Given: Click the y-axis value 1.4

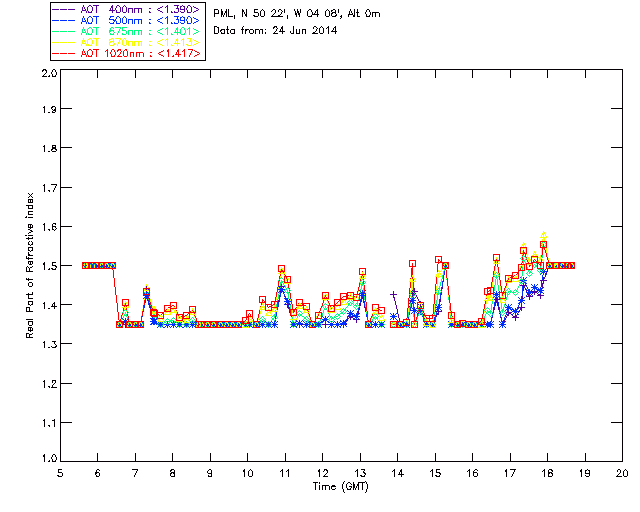Looking at the screenshot, I should pyautogui.click(x=49, y=305).
